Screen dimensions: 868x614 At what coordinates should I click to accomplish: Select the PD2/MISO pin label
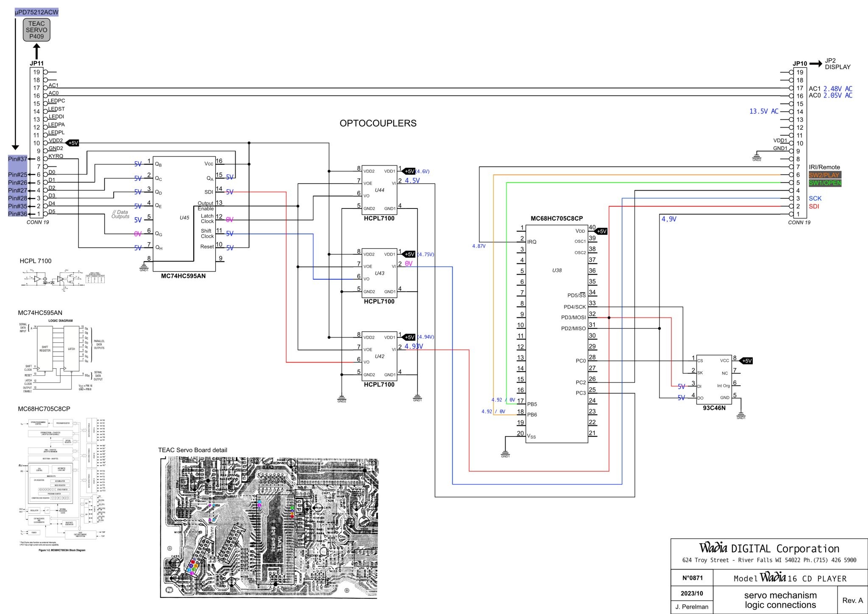573,329
